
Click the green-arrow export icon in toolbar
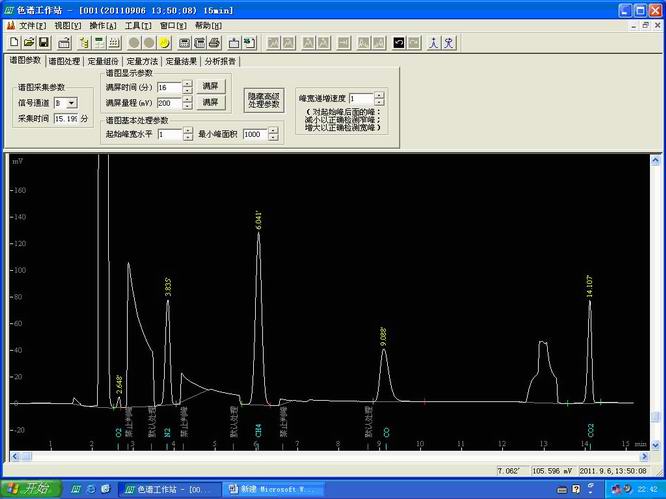249,42
